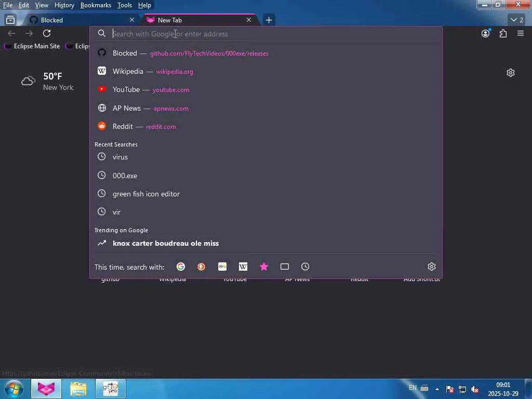This screenshot has width=532, height=399.
Task: Close the Blocked tab
Action: tap(132, 20)
